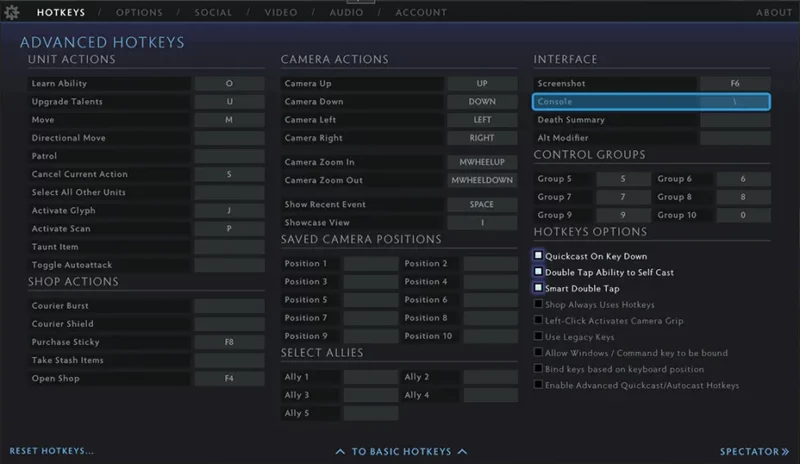Image resolution: width=800 pixels, height=464 pixels.
Task: Go to the Account tab
Action: (x=421, y=12)
